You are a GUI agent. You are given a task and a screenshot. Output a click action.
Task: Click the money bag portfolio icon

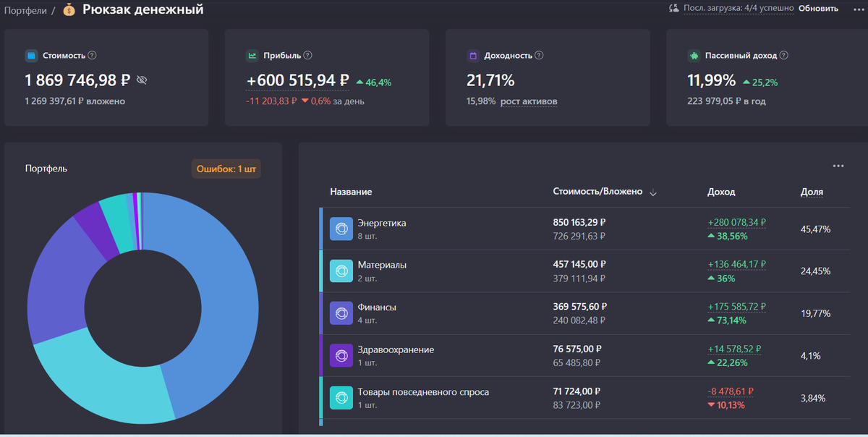69,9
